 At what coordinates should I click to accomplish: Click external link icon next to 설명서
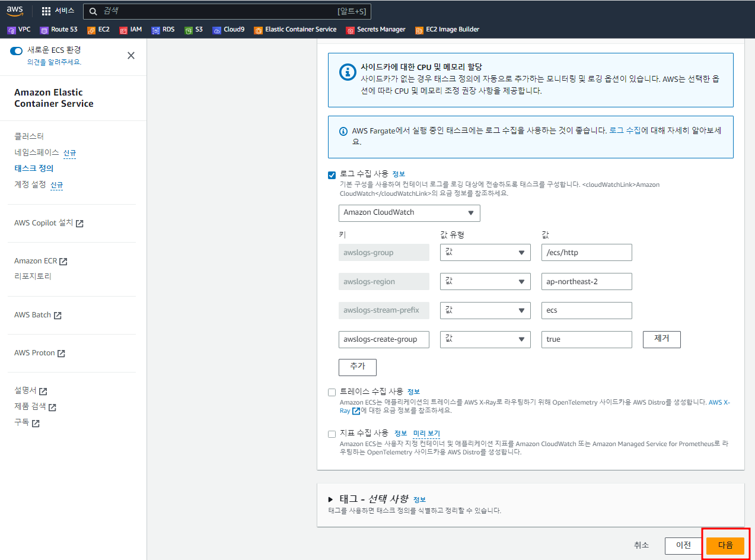tap(43, 392)
